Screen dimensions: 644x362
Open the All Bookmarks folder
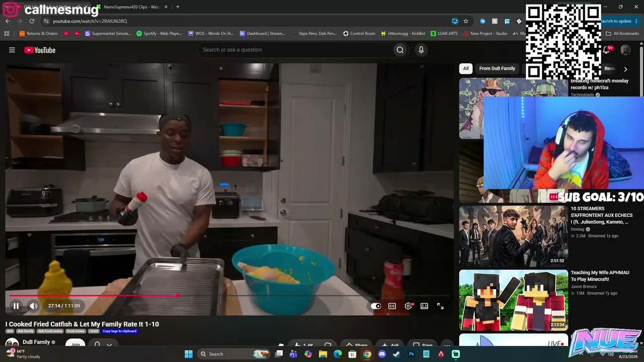click(x=622, y=34)
